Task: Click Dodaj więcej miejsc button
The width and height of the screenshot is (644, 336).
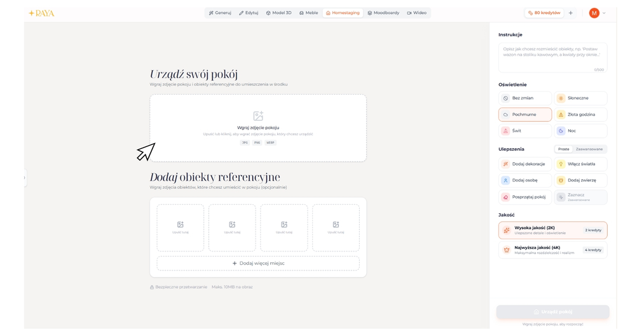Action: pyautogui.click(x=258, y=263)
